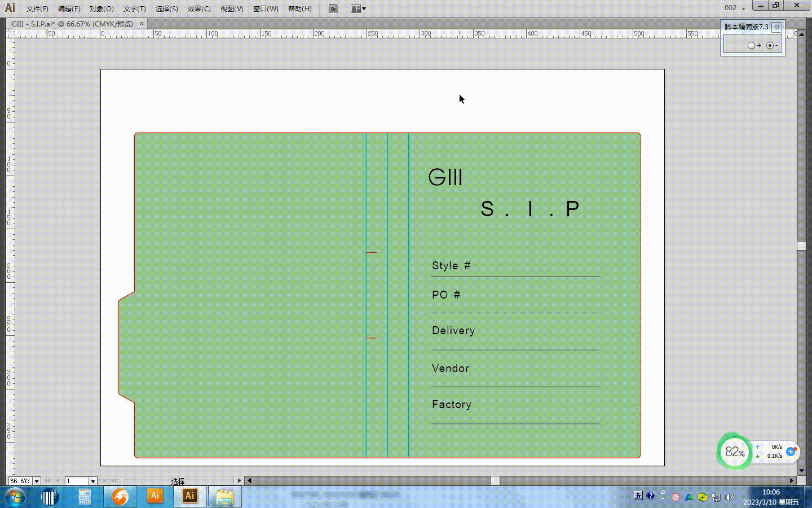
Task: Click the horizontal scrollbar right arrow
Action: click(792, 481)
